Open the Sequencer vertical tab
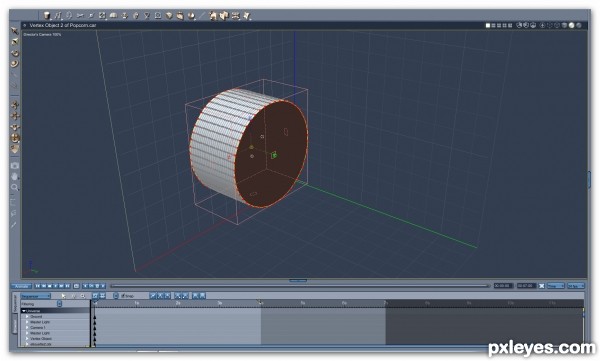Viewport: 600px width, 361px height. click(x=16, y=303)
